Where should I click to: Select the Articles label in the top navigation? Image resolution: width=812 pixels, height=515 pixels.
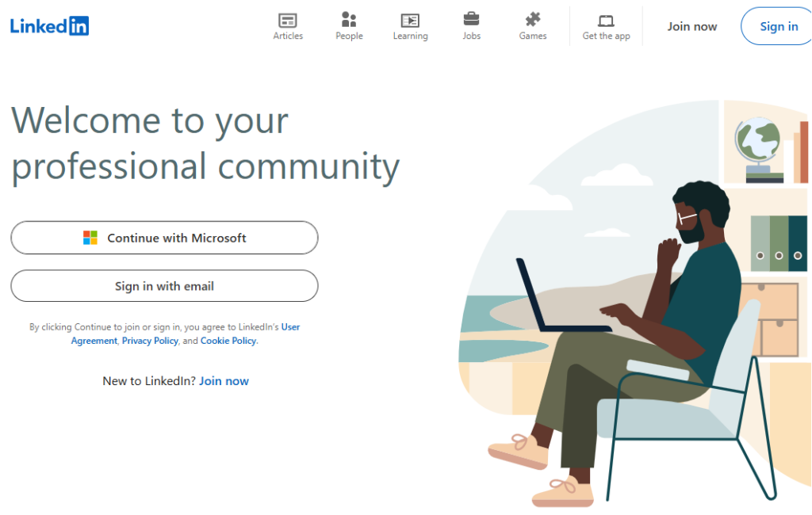click(x=288, y=36)
